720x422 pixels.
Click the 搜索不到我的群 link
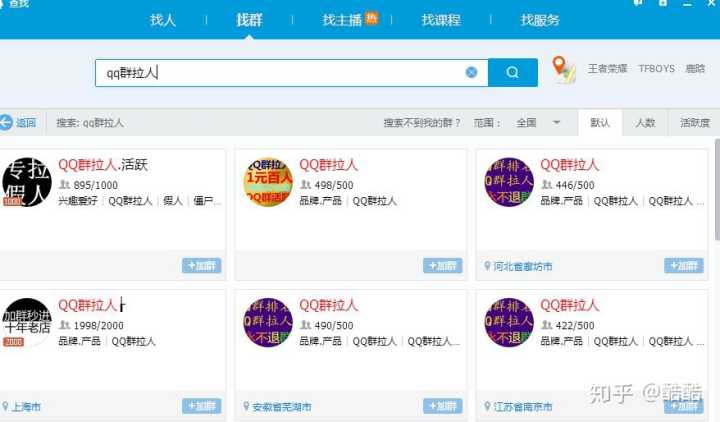tap(422, 123)
